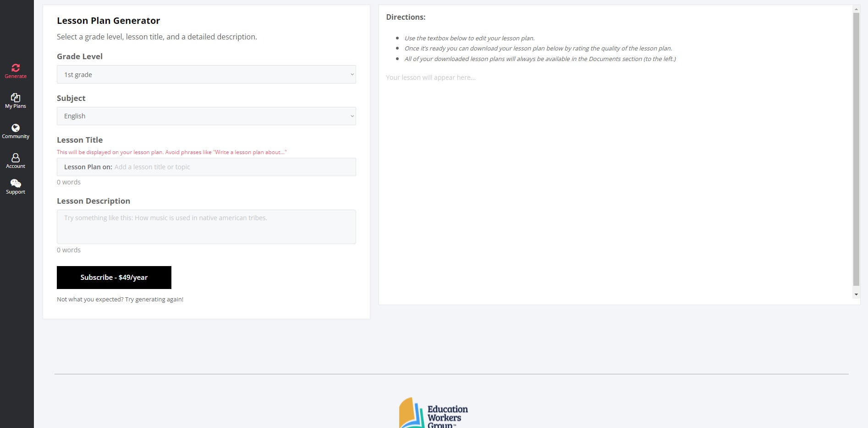The image size is (868, 428).
Task: Focus the Lesson Title input field
Action: click(x=206, y=167)
